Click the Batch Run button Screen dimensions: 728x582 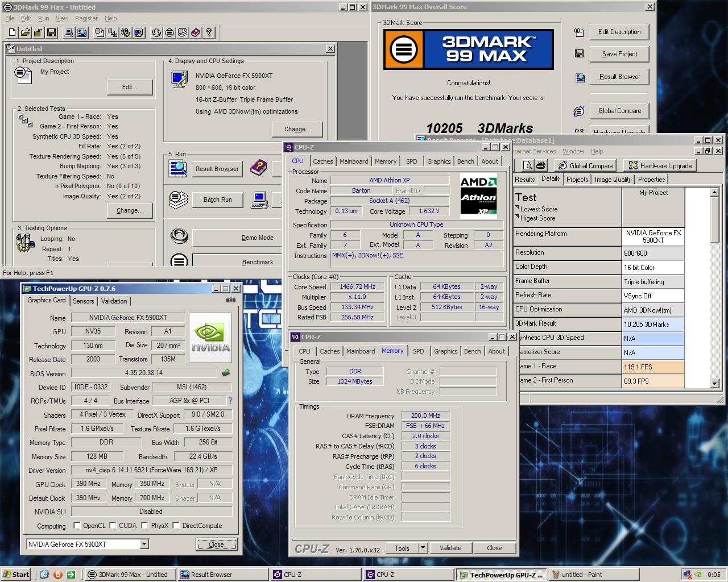(x=218, y=199)
